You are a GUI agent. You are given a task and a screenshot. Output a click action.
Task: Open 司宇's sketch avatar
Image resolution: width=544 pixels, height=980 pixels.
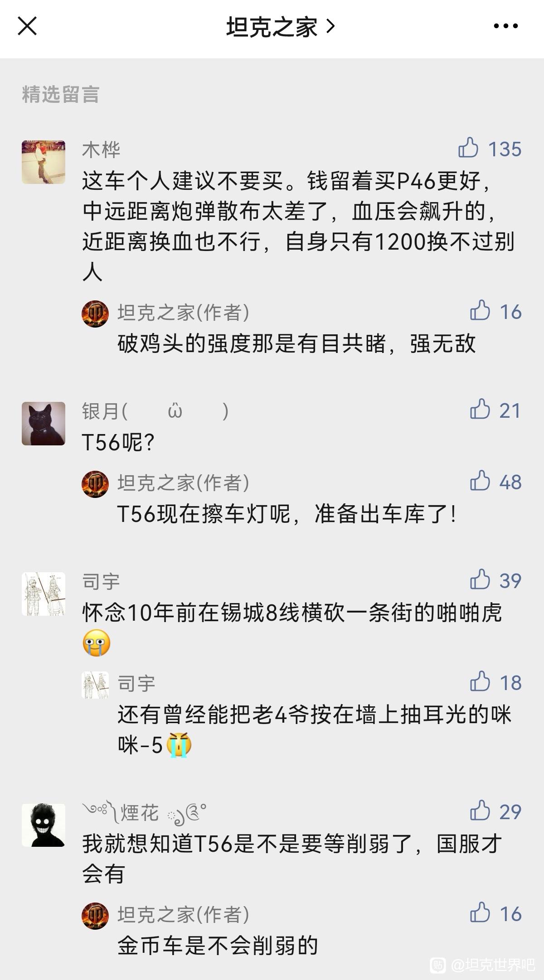(x=44, y=594)
